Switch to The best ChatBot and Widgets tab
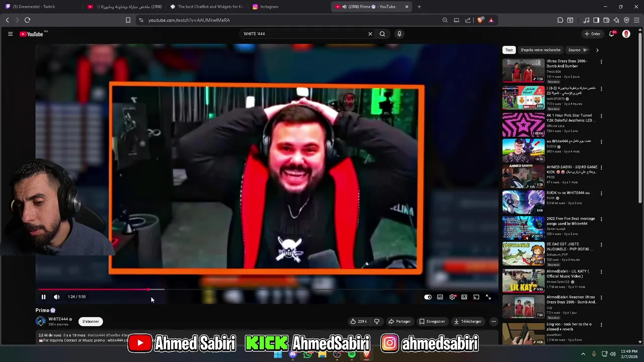The image size is (644, 362). [x=206, y=7]
